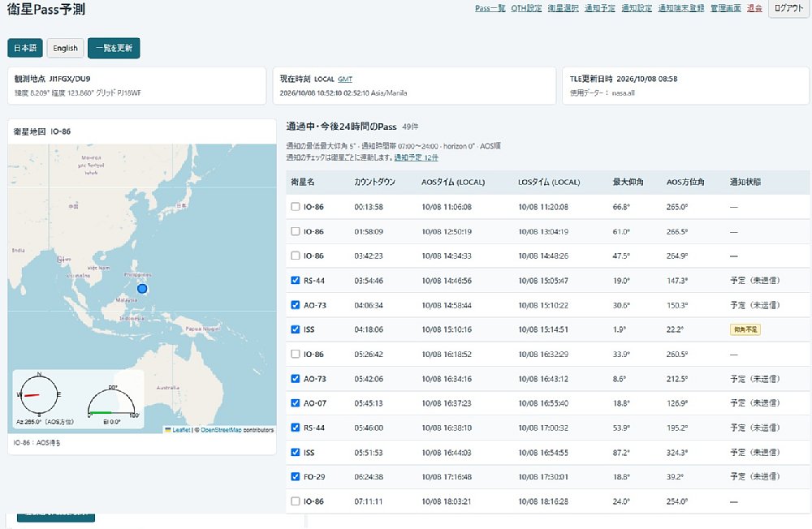Viewport: 812px width, 529px height.
Task: Click the 仰角不足 badge in the ISS row
Action: pos(745,329)
